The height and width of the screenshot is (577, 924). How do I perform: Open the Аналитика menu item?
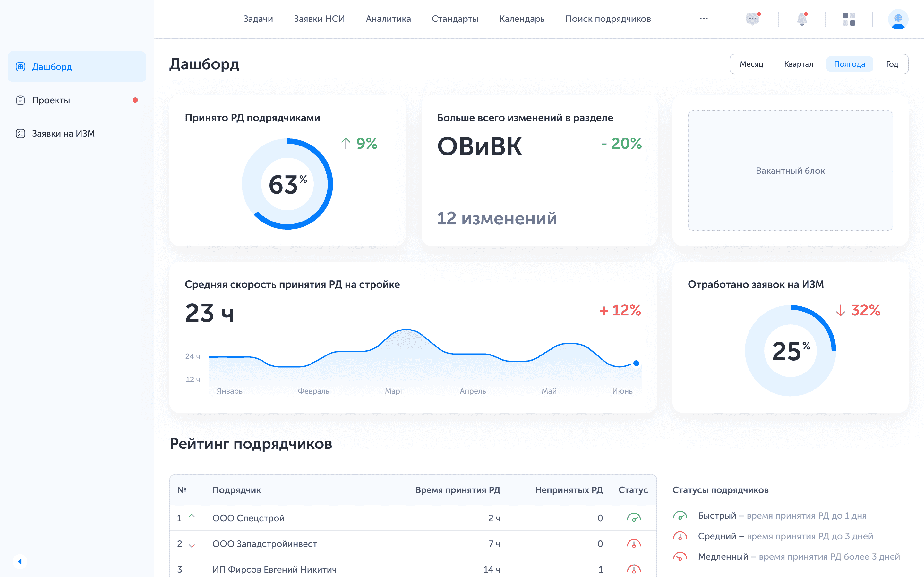coord(388,19)
